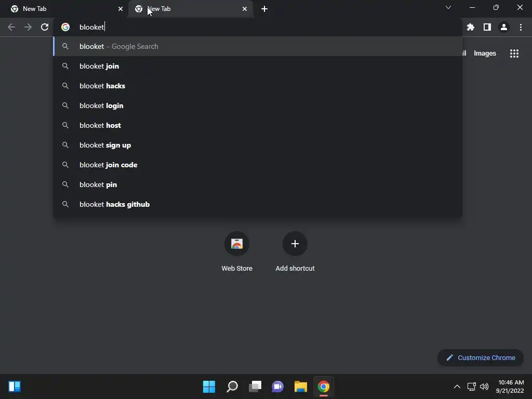Open the Windows Start menu
532x399 pixels.
[x=209, y=387]
